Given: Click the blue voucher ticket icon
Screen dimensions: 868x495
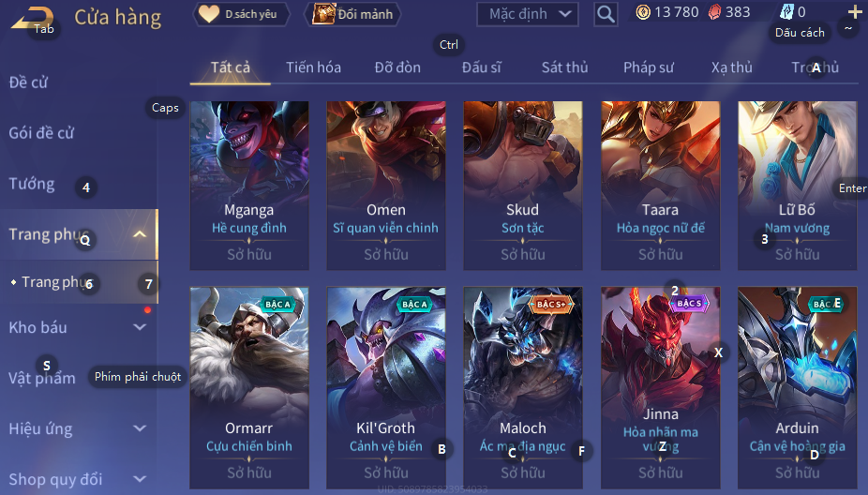Looking at the screenshot, I should pos(786,11).
